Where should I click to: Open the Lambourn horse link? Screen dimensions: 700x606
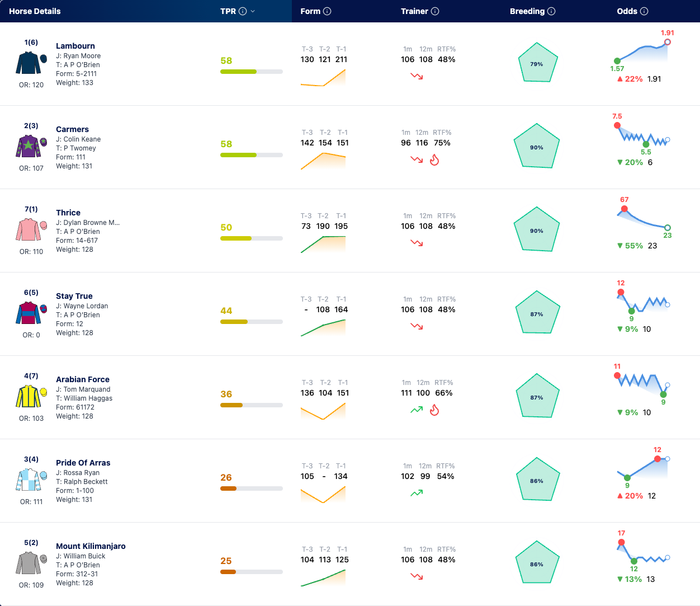click(75, 46)
